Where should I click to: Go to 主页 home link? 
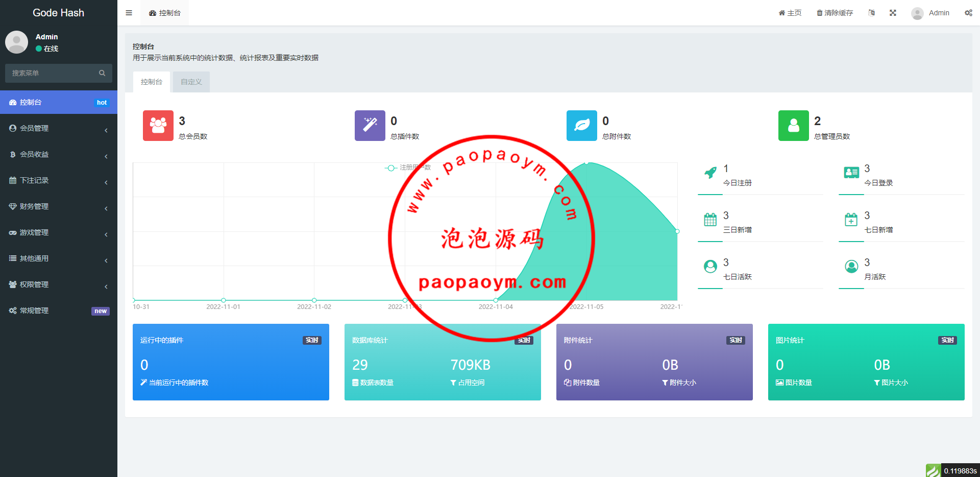[x=790, y=13]
